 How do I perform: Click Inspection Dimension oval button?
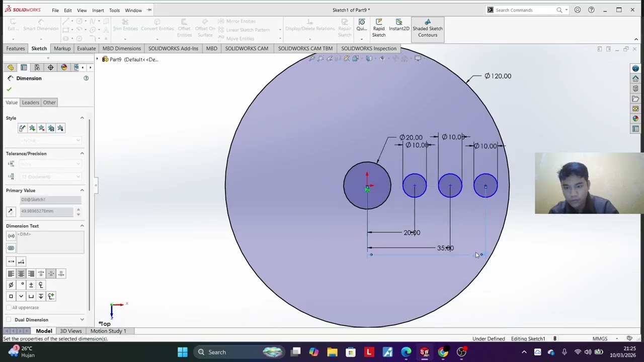pyautogui.click(x=11, y=248)
